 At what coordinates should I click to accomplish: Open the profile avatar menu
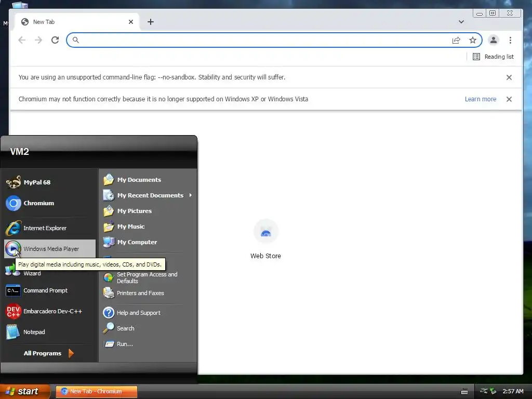click(494, 40)
